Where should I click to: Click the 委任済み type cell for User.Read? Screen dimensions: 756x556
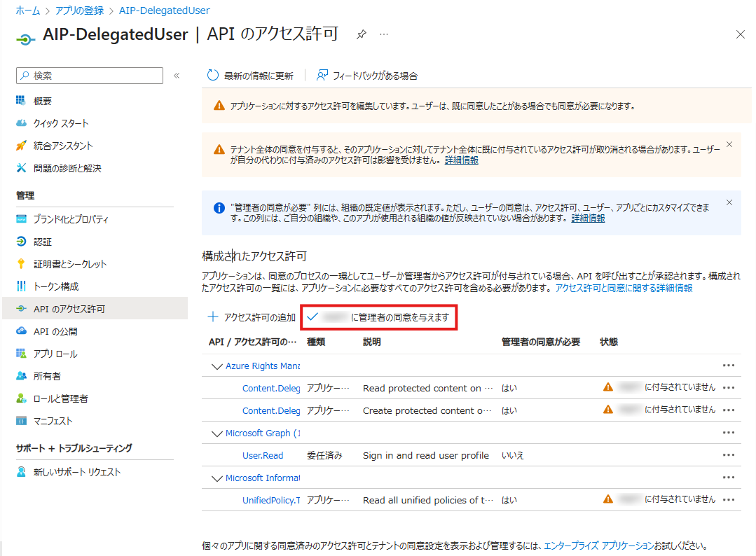[x=324, y=455]
